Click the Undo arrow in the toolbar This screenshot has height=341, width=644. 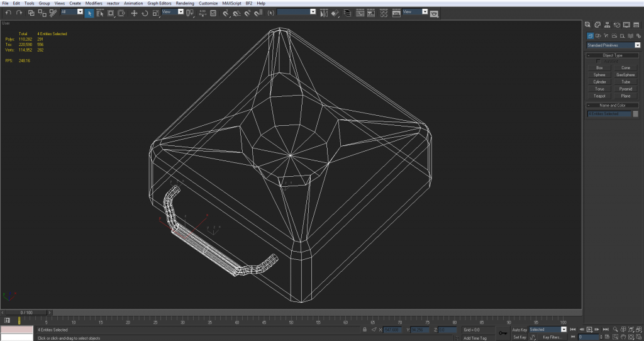point(8,13)
